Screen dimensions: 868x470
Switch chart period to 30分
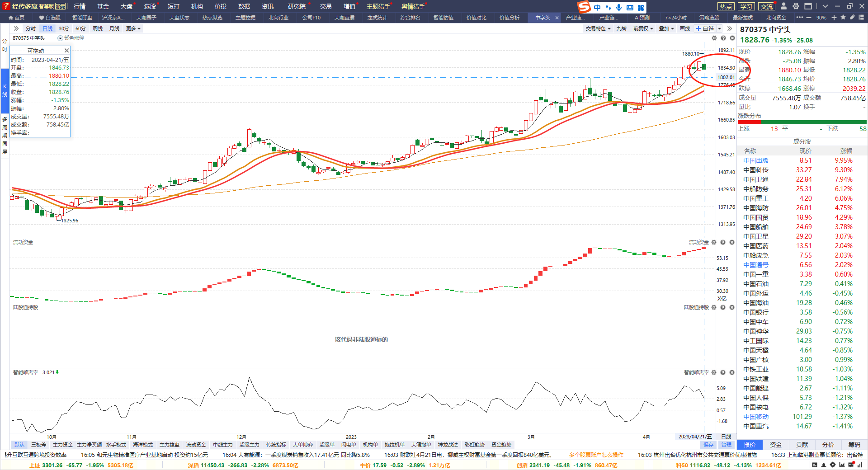point(64,28)
